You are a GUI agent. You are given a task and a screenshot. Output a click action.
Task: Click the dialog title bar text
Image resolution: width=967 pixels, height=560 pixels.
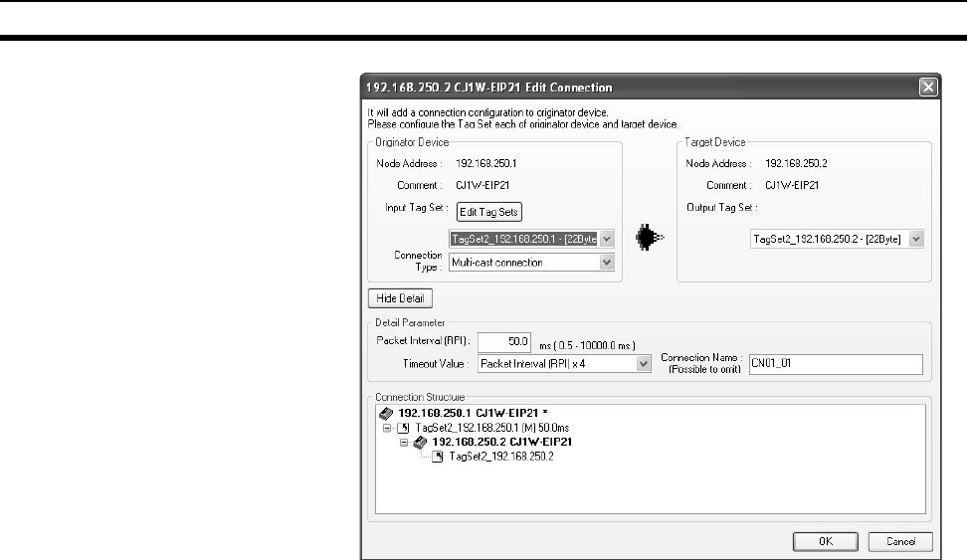489,88
